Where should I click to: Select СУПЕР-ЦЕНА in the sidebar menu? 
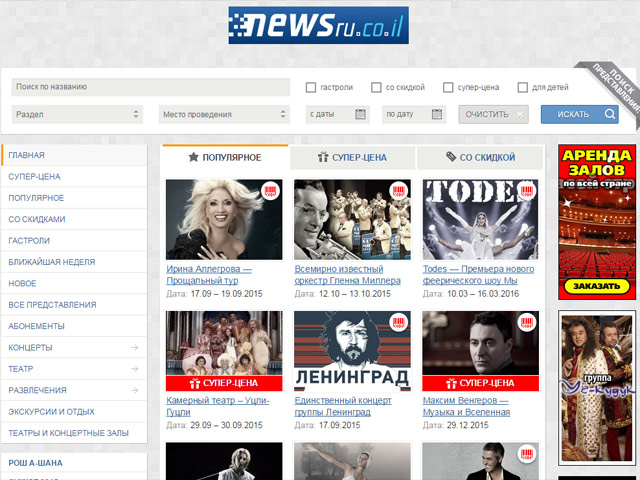(74, 176)
